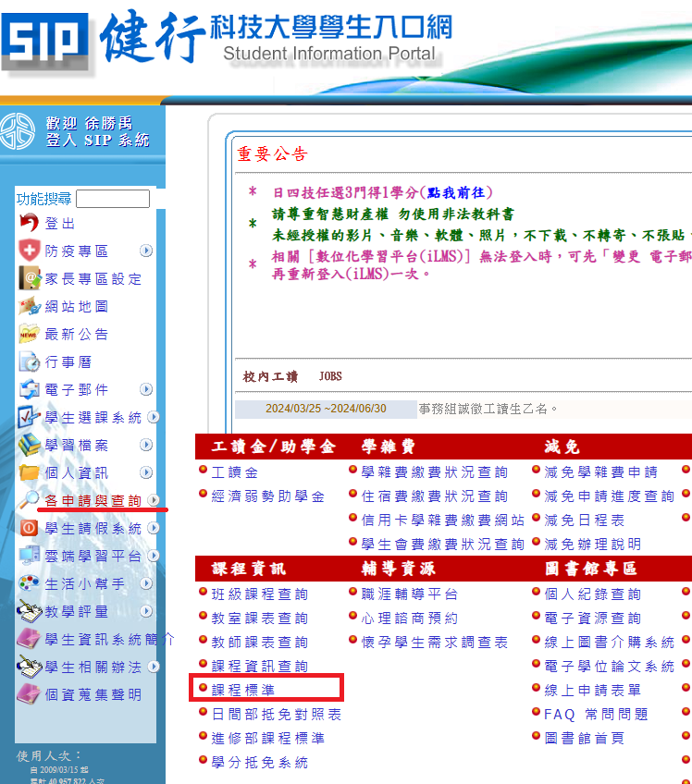
Task: Expand the 電子郵件 submenu arrow
Action: [x=146, y=389]
